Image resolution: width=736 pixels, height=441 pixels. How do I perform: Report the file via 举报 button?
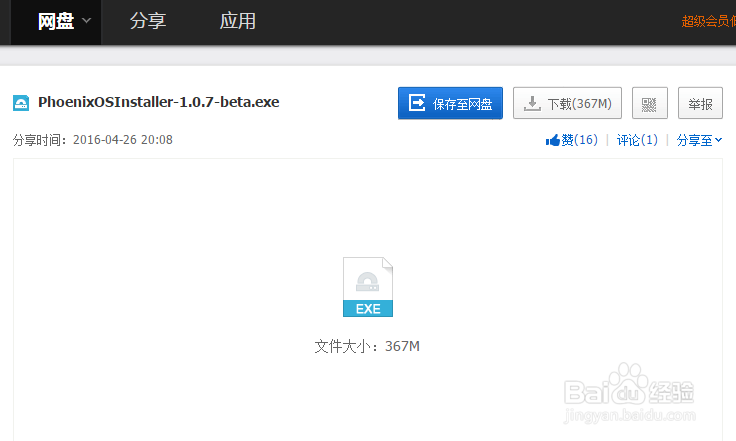click(x=700, y=103)
